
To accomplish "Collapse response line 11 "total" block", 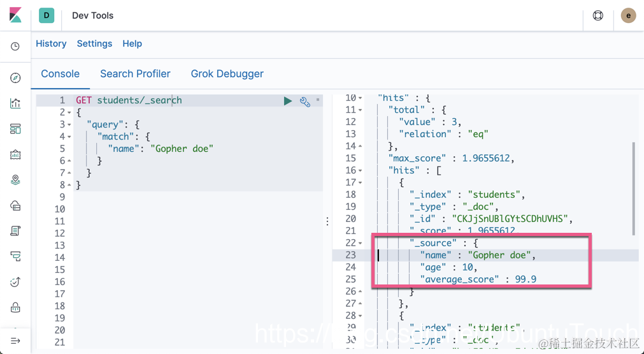I will [x=360, y=110].
